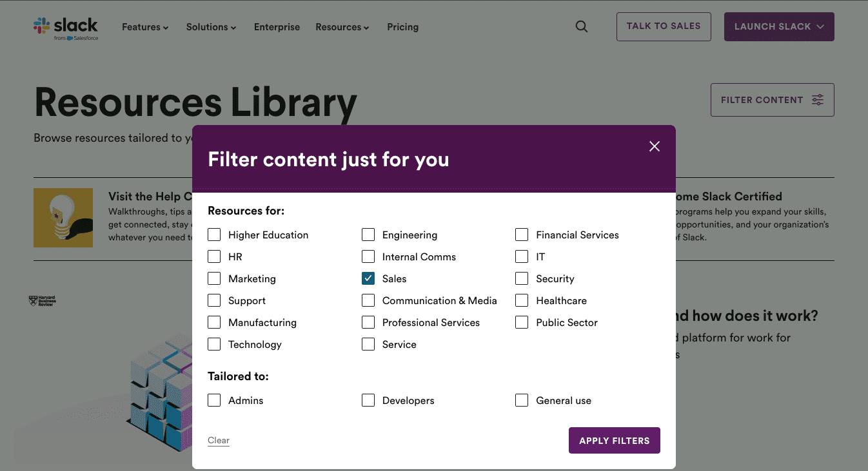This screenshot has width=868, height=471.
Task: Check the Support checkbox
Action: (x=214, y=300)
